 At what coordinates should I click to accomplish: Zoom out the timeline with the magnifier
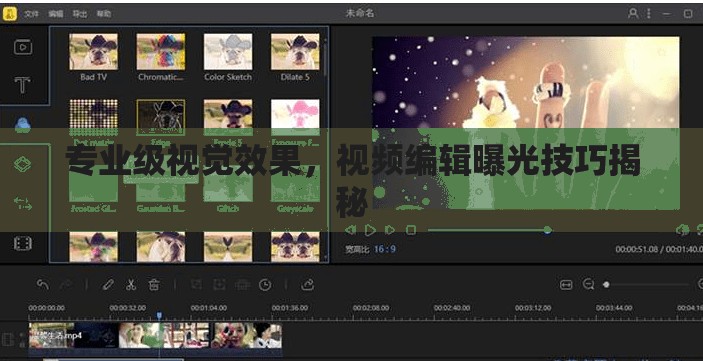tap(588, 284)
